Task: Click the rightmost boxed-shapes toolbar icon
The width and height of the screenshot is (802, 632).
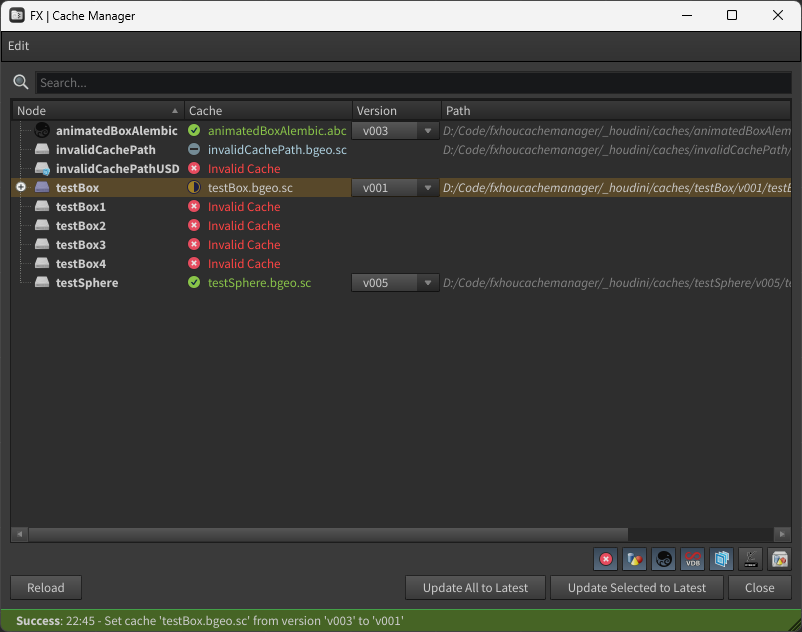Action: pos(779,559)
